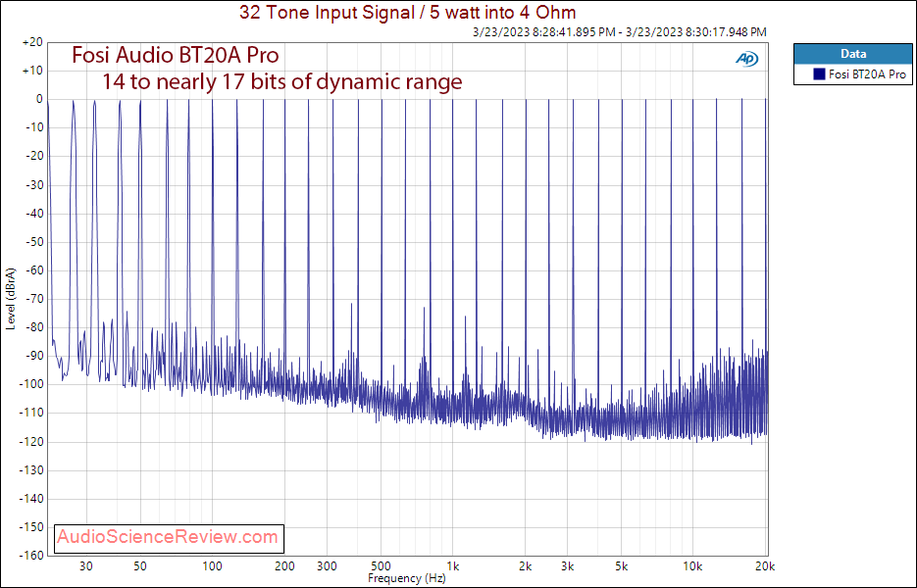Click the +20 value on the level axis
The image size is (917, 588).
point(32,42)
